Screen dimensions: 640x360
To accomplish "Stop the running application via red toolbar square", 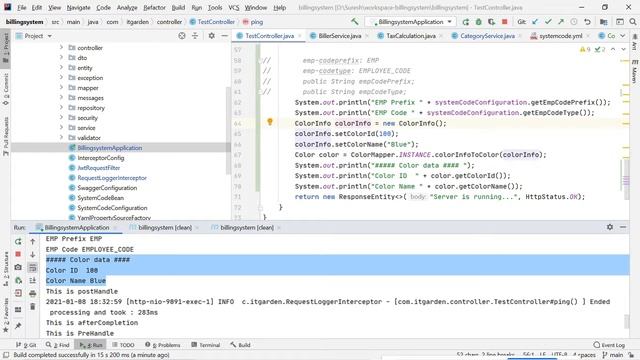I will (x=504, y=22).
